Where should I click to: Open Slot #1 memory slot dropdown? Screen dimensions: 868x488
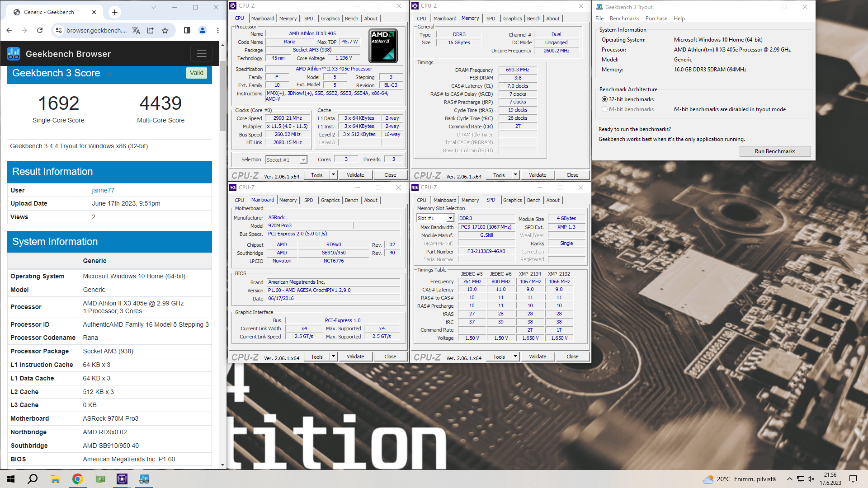(450, 218)
